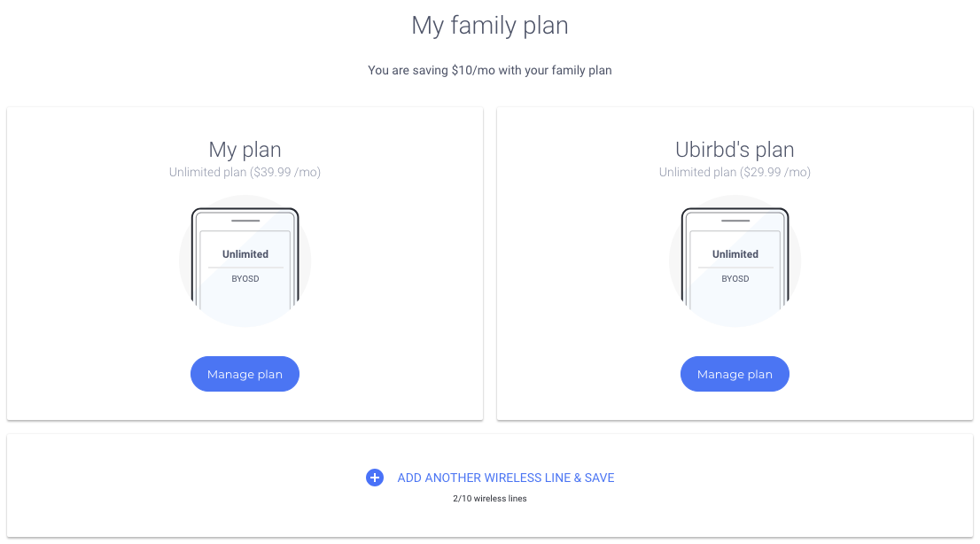Click the $29.99 /mo Unlimited plan price text
The width and height of the screenshot is (980, 544).
(x=735, y=172)
